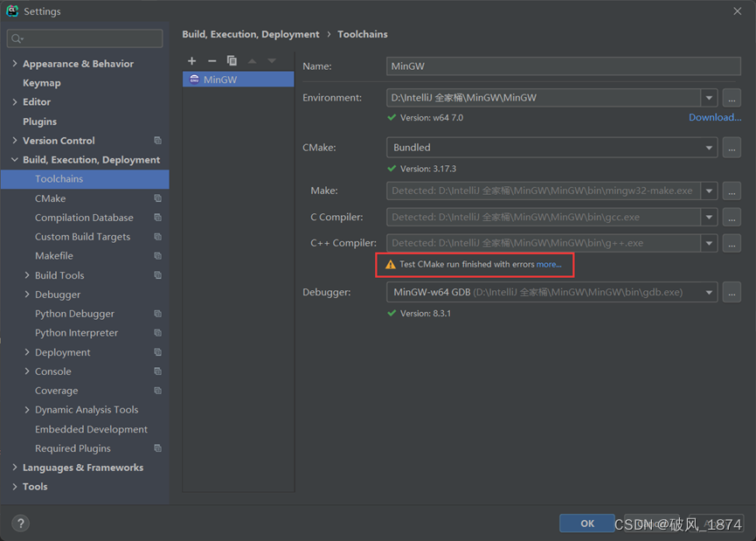Click the add toolchain plus icon
The width and height of the screenshot is (756, 541).
click(192, 61)
